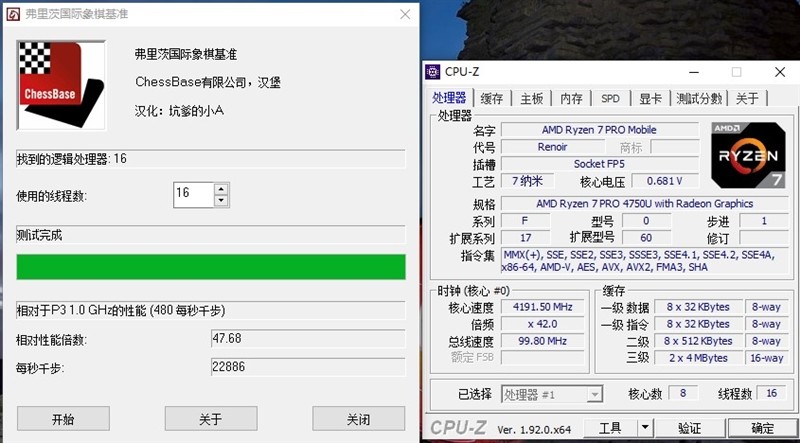The height and width of the screenshot is (443, 800).
Task: Click the thread count field showing 16 in CPU-Z
Action: pos(772,393)
